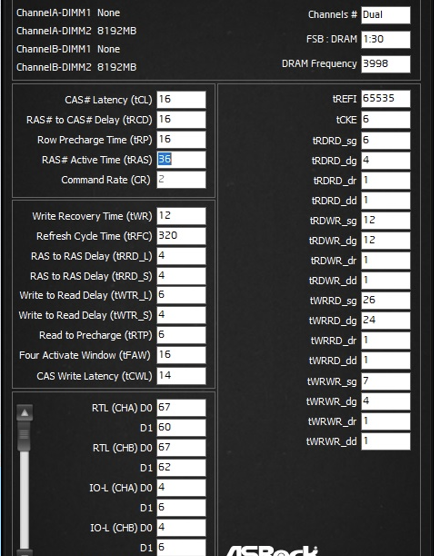Focus the RAS# Active Time (tRAS) field
This screenshot has width=434, height=556.
(181, 160)
